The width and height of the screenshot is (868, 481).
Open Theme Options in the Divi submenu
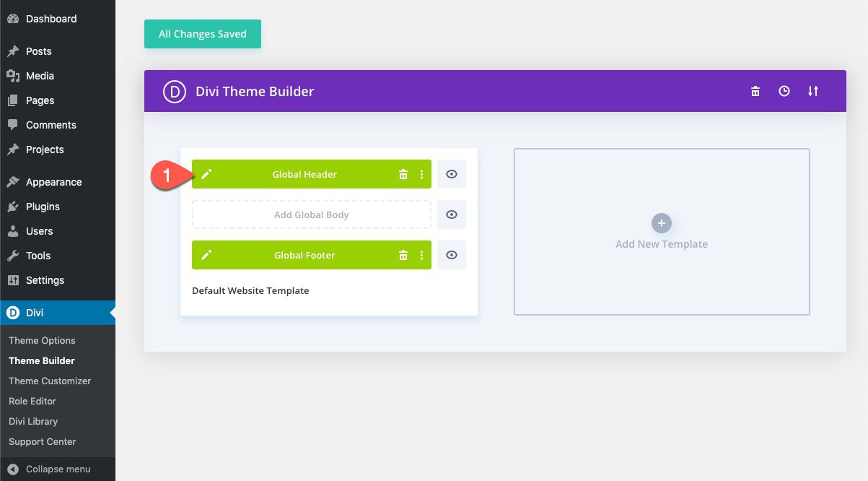click(42, 340)
